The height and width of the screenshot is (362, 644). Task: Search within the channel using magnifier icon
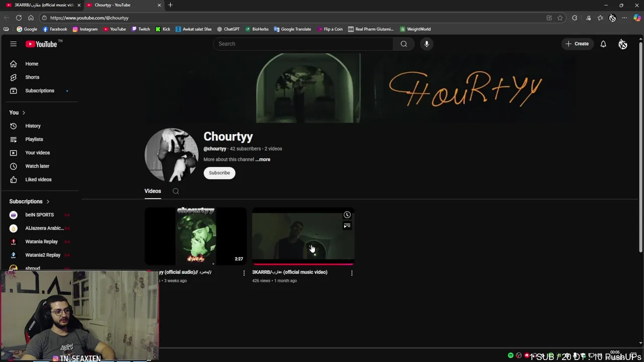tap(176, 191)
